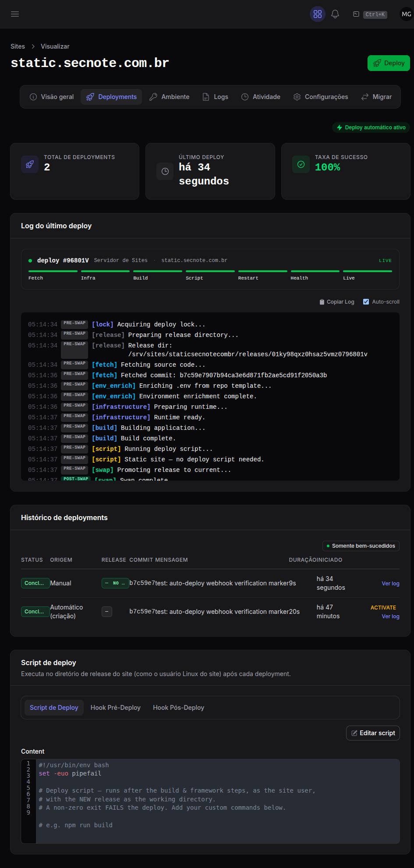Click the checkmark icon in Taxa de Sucesso card
The width and height of the screenshot is (414, 868).
301,164
